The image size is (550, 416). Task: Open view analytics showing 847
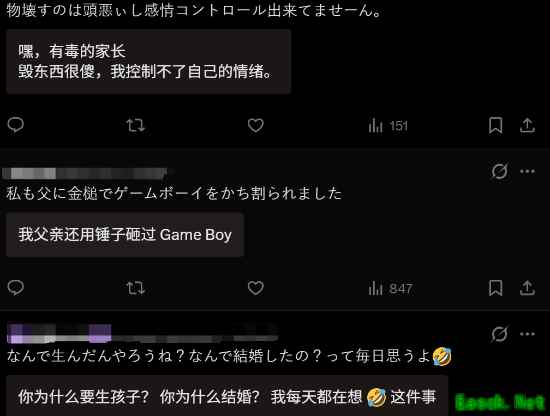click(x=390, y=288)
